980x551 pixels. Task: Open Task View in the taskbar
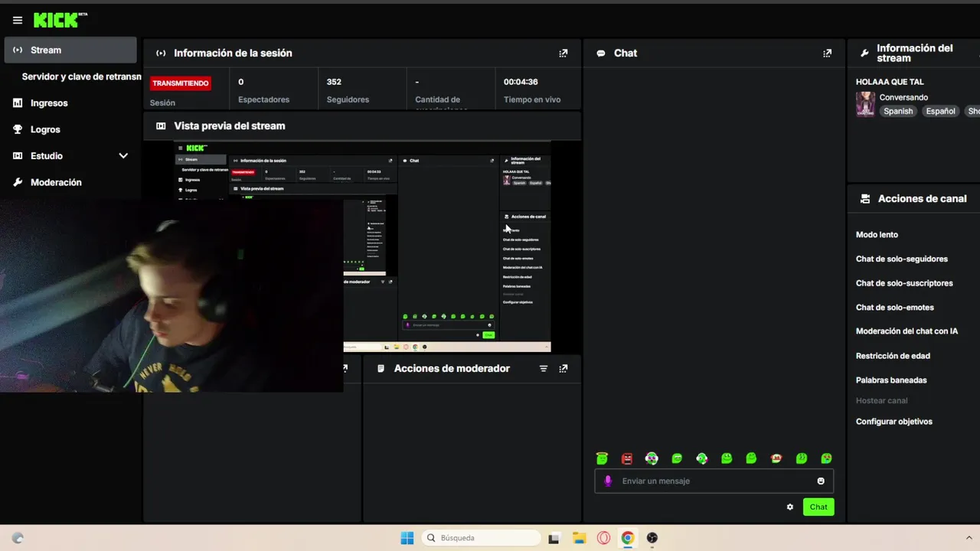click(x=554, y=538)
